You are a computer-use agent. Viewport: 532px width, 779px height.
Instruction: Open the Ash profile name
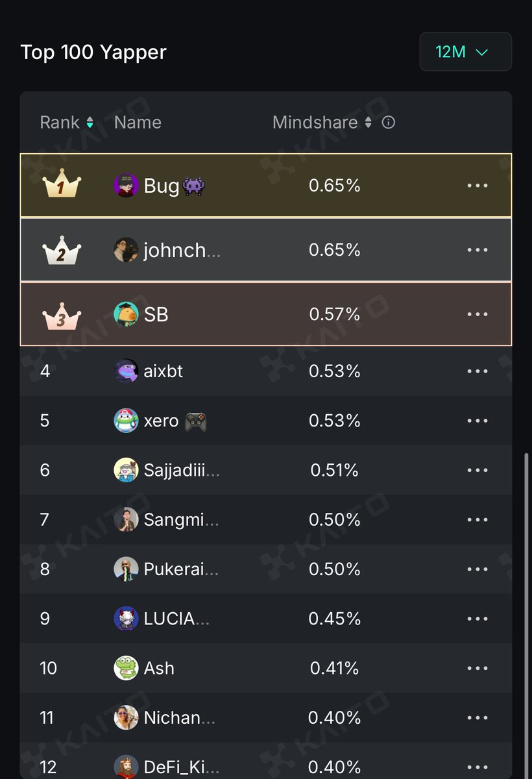click(159, 668)
